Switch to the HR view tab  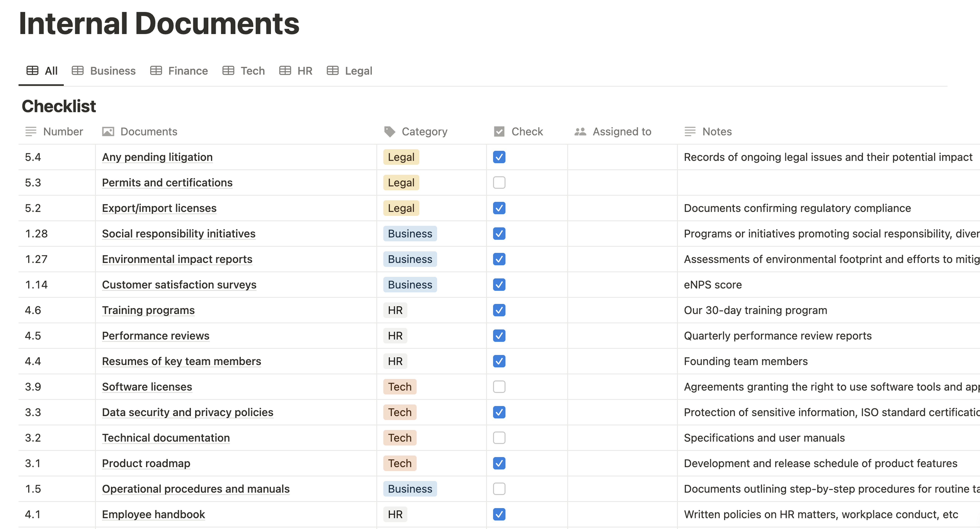(304, 70)
